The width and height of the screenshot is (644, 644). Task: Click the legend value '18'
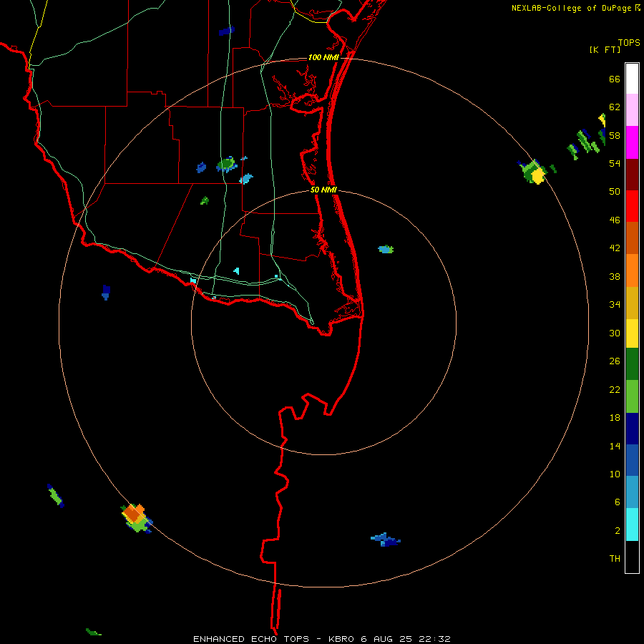tap(615, 418)
